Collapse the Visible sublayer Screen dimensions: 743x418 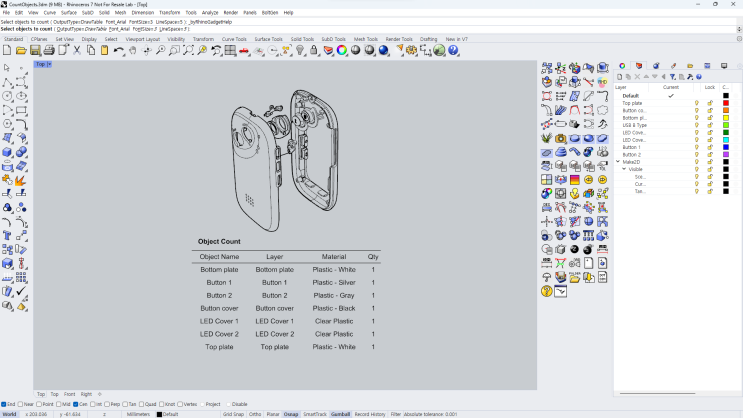[x=624, y=169]
